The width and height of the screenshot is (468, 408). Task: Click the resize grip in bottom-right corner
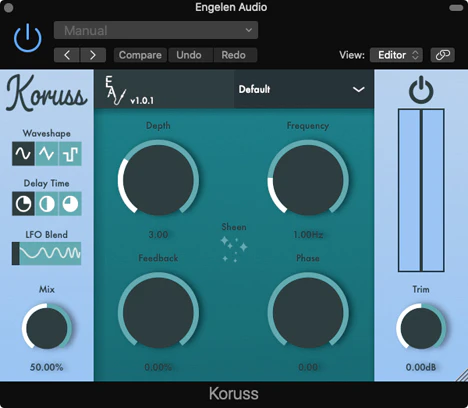point(462,375)
